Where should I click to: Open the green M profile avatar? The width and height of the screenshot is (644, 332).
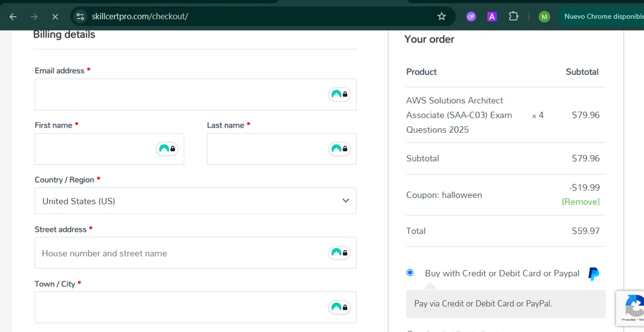544,17
